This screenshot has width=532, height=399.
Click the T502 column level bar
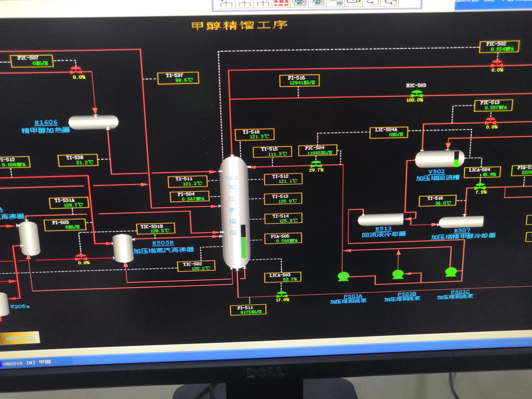pyautogui.click(x=243, y=242)
